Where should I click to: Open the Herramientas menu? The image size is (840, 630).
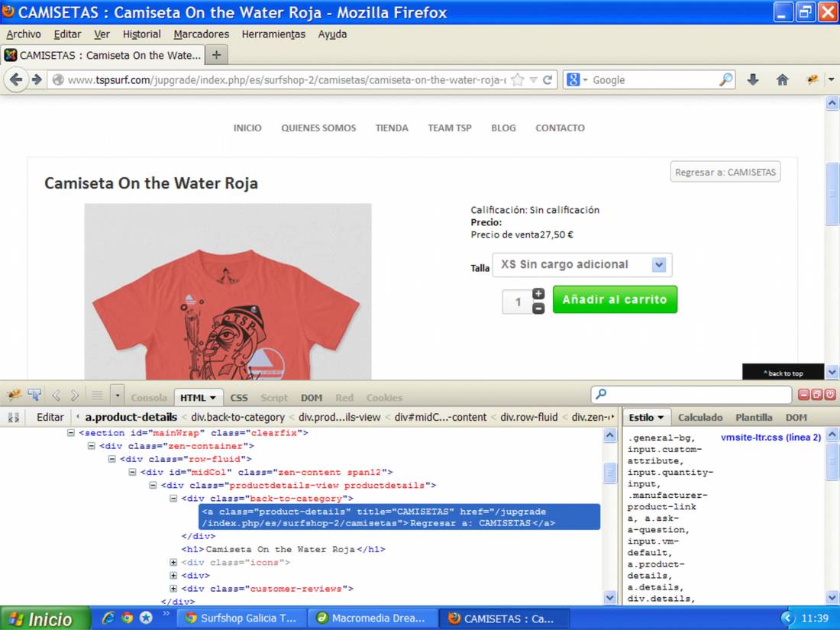pos(273,34)
